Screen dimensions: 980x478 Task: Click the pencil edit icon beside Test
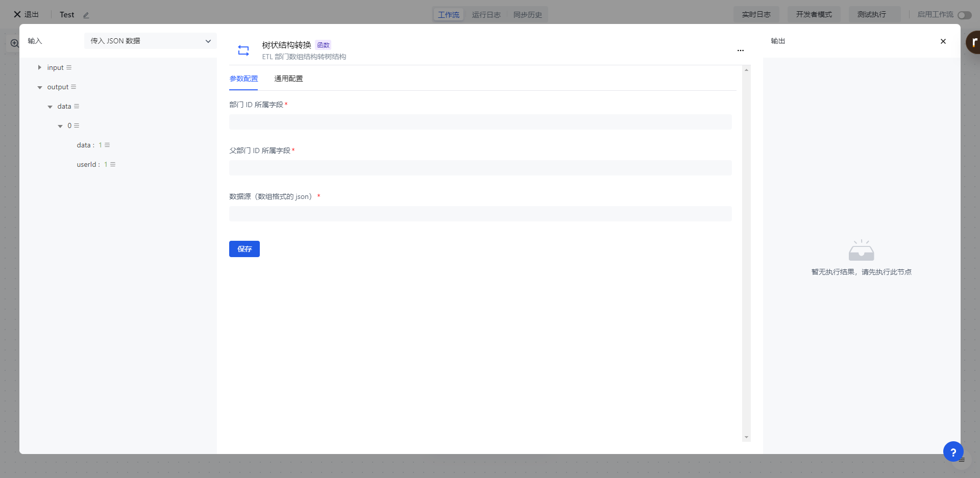[x=86, y=15]
